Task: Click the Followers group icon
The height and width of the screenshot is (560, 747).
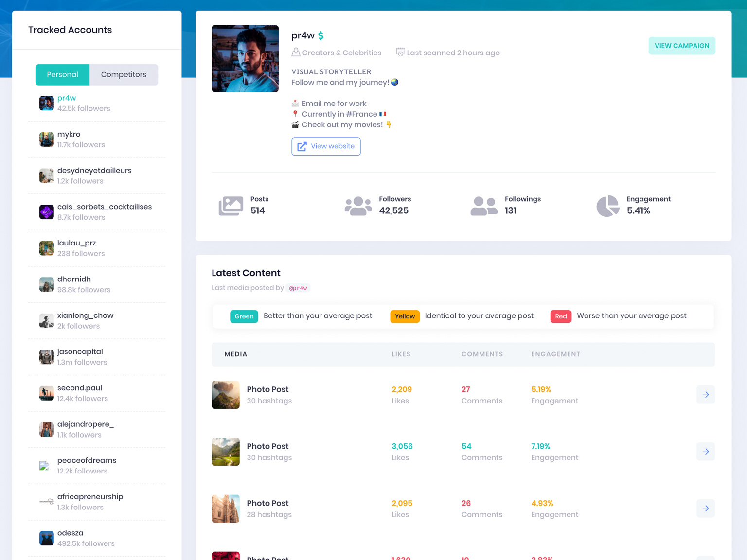Action: coord(358,206)
